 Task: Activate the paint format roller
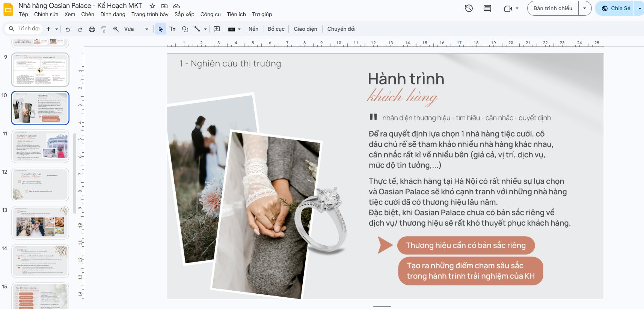click(x=104, y=29)
